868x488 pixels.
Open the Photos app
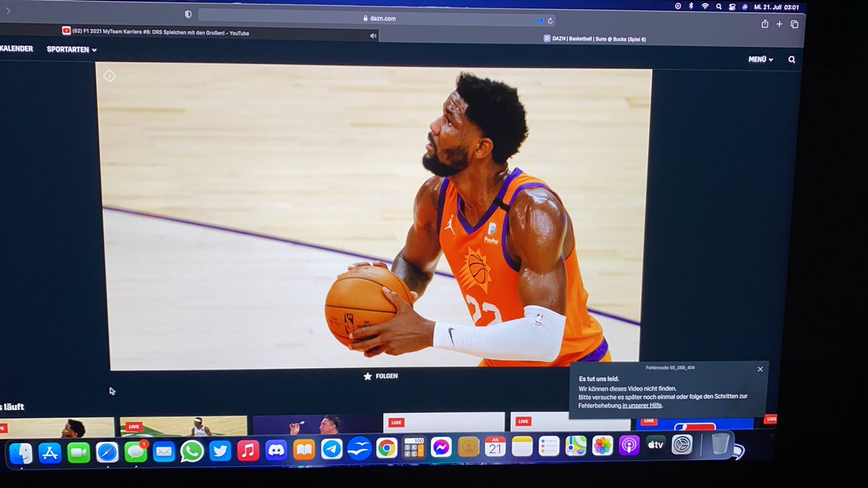pyautogui.click(x=603, y=445)
